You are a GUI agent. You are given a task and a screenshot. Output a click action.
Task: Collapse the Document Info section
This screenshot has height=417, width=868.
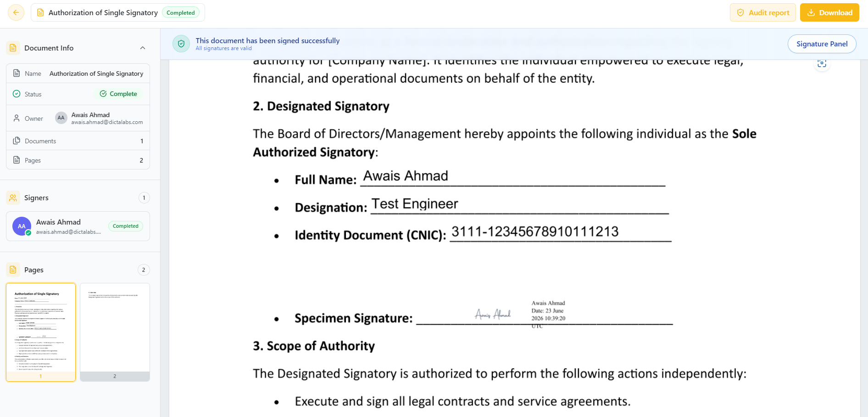coord(143,48)
